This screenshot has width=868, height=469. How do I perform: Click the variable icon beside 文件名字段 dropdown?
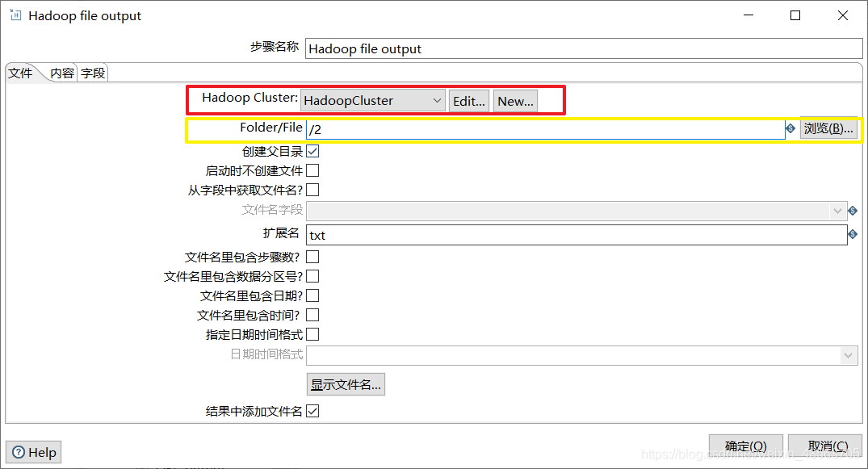[853, 211]
